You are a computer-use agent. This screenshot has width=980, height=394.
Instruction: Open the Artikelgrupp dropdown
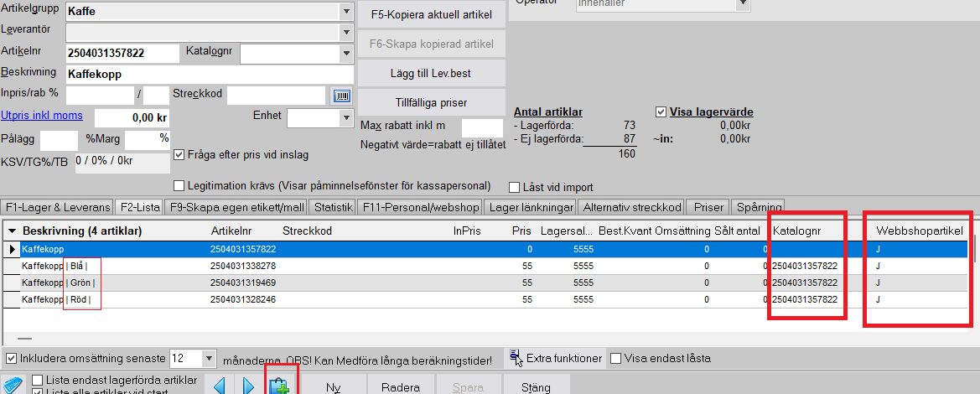345,12
